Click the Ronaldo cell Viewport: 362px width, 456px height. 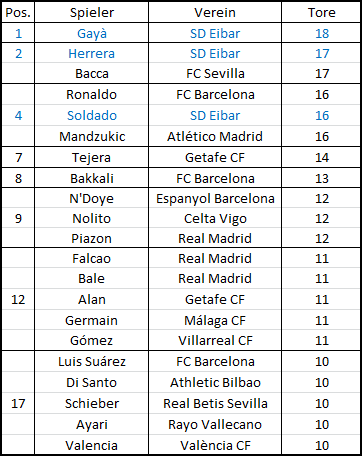click(92, 94)
